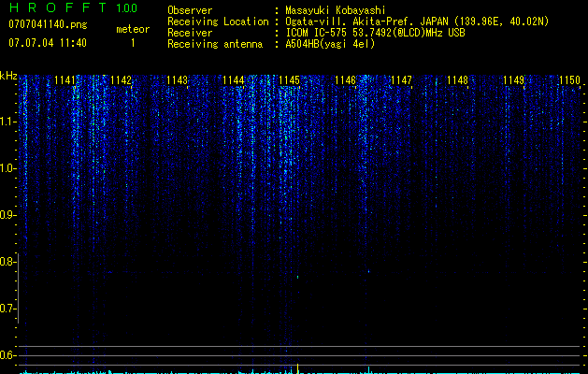Click the 0.8 frequency axis label
The width and height of the screenshot is (588, 374).
[7, 262]
